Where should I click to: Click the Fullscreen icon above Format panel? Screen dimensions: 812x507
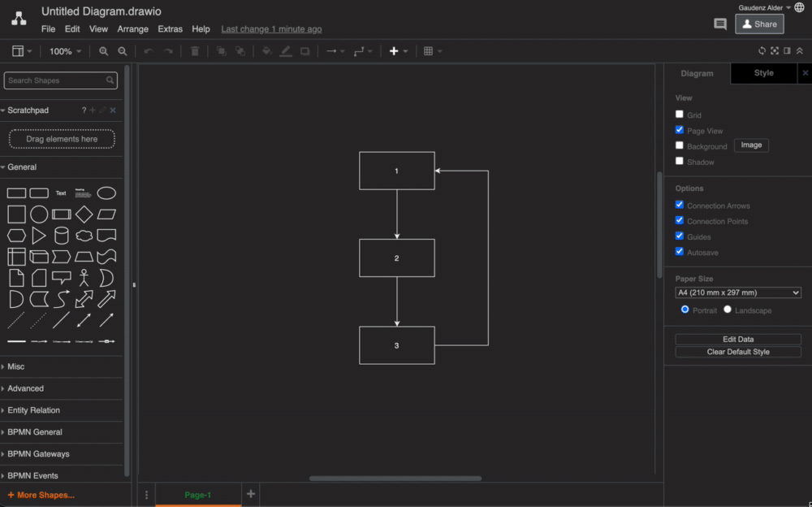[x=774, y=50]
